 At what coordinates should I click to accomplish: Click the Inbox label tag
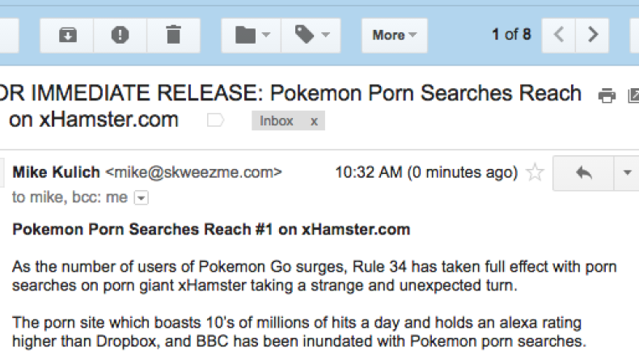coord(277,121)
